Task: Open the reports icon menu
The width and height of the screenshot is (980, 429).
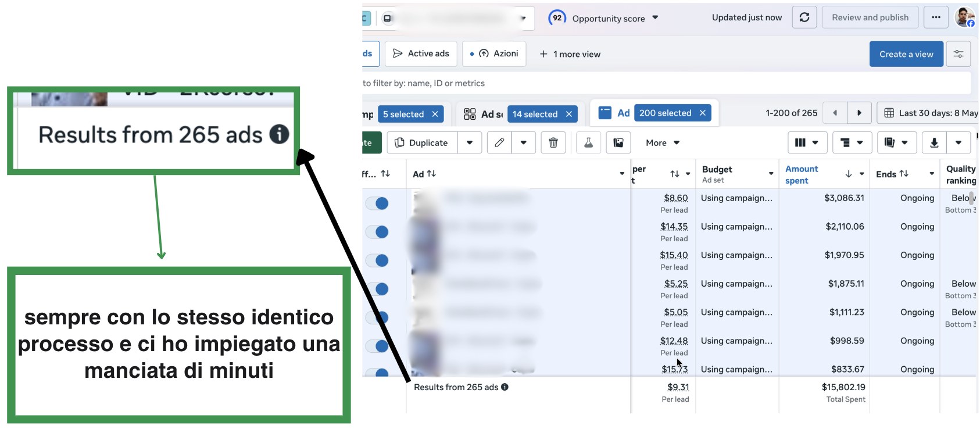Action: coord(896,142)
